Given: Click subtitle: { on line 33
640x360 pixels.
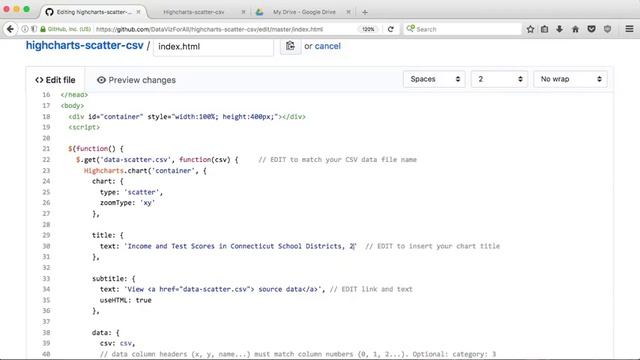Looking at the screenshot, I should (x=113, y=279).
